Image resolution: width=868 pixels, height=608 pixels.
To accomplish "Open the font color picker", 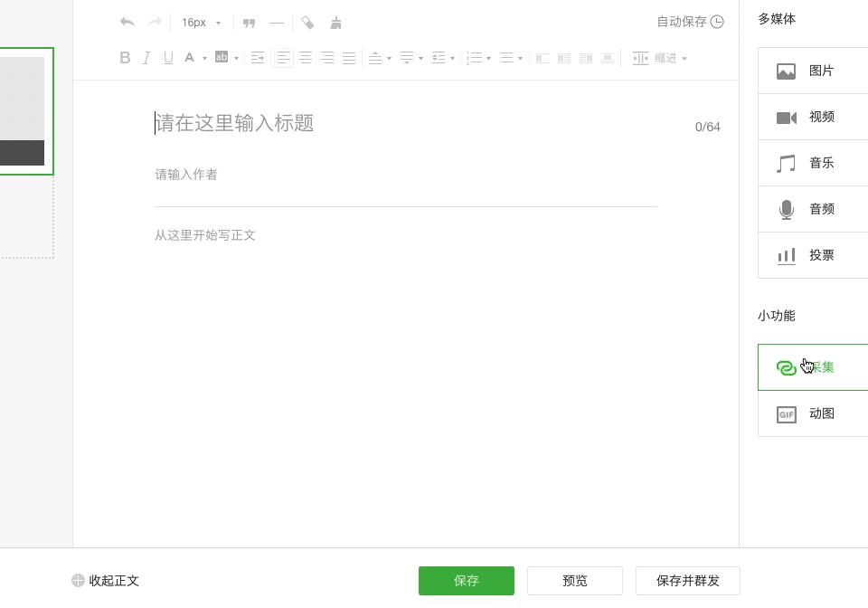I will 190,58.
